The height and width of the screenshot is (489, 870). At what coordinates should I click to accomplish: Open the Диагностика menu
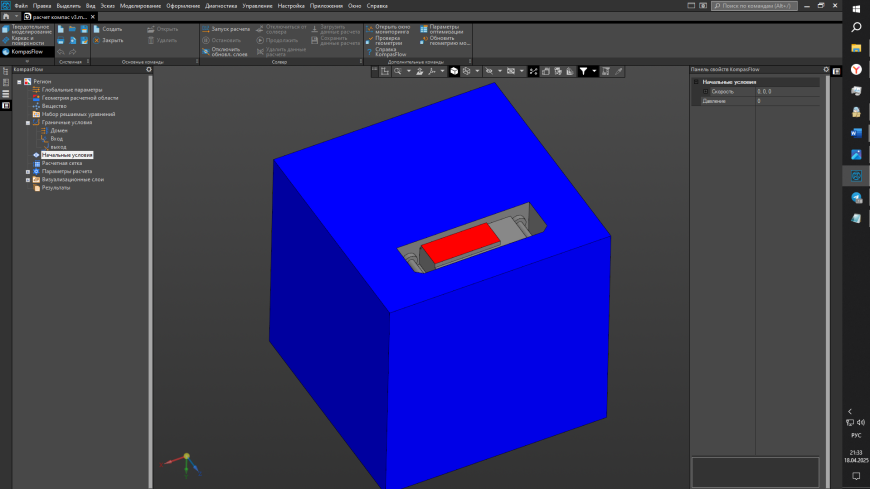click(221, 6)
